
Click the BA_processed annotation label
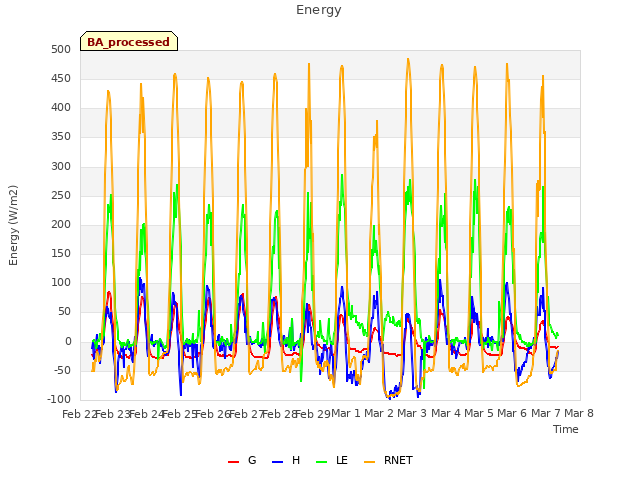(129, 42)
